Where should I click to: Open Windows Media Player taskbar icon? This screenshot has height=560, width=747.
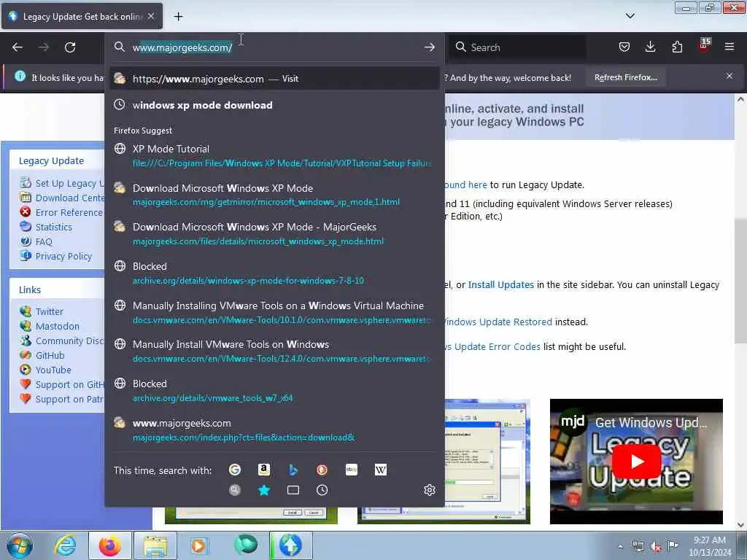(198, 545)
